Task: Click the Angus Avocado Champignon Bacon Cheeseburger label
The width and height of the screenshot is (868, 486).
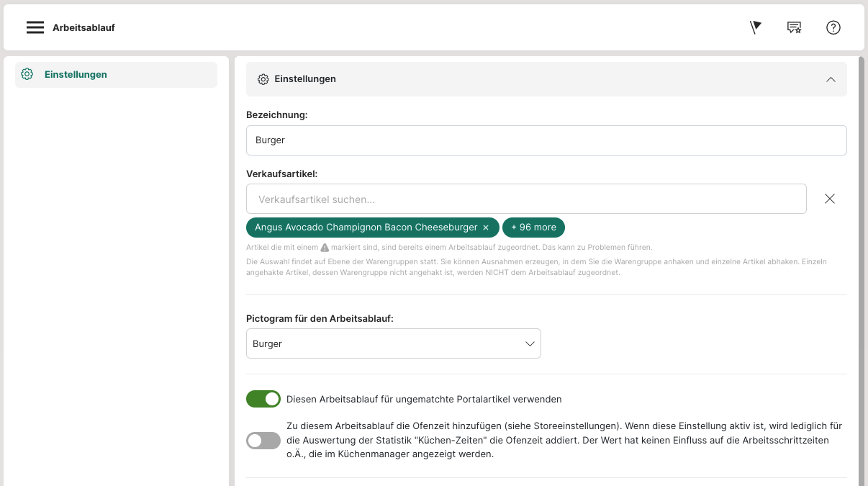Action: (366, 228)
